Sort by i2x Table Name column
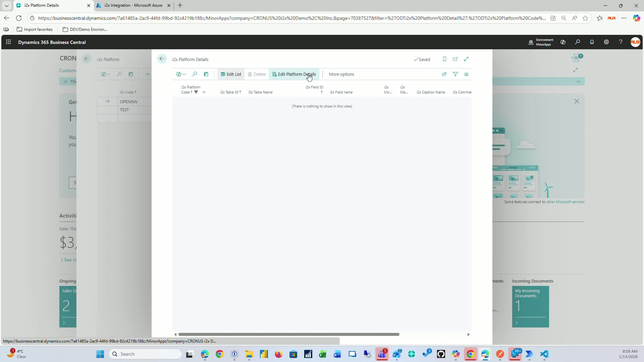 tap(260, 92)
